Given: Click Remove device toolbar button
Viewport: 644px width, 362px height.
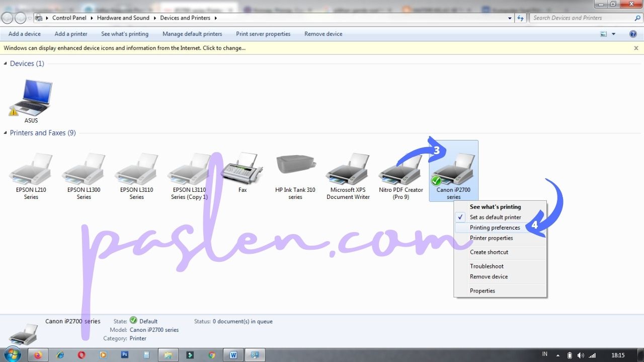Looking at the screenshot, I should [x=323, y=34].
